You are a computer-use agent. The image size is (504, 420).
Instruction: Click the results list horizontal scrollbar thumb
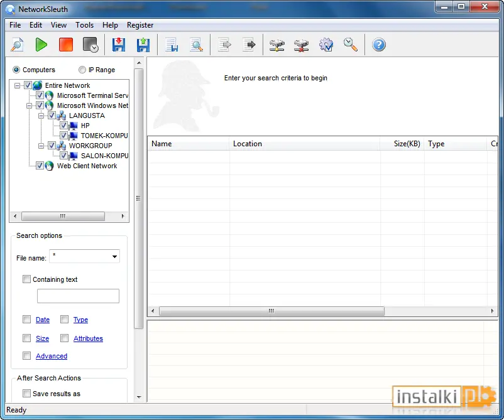coord(271,311)
